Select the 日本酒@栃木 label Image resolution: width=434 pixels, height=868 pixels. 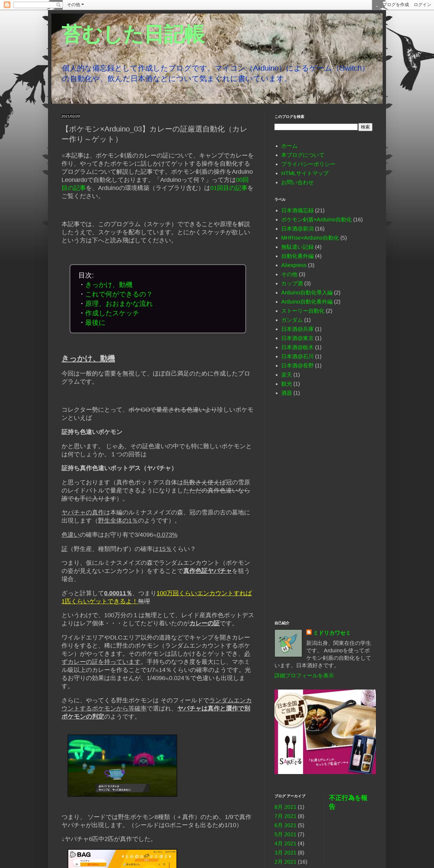click(297, 347)
